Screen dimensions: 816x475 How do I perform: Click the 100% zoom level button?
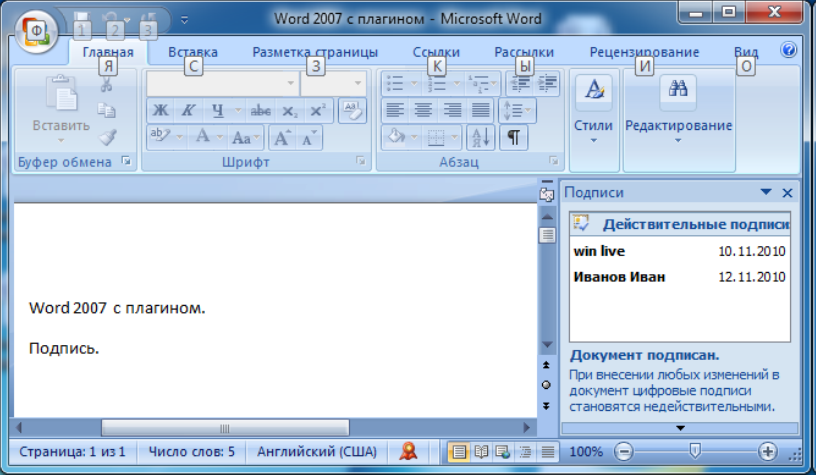pyautogui.click(x=586, y=452)
